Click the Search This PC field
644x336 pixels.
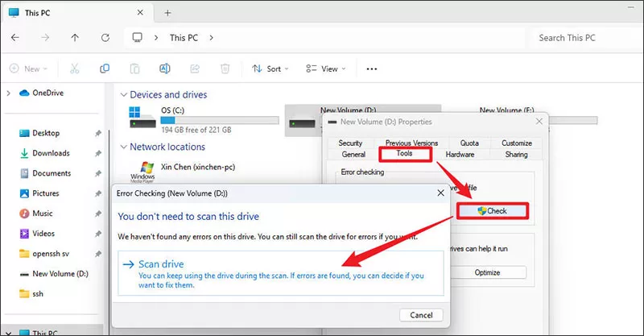[587, 38]
